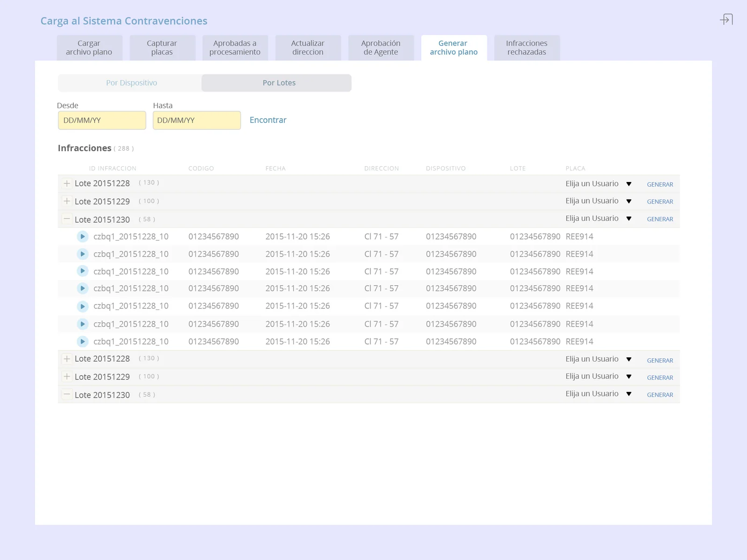Open the Infracciones rechazadas tab
Viewport: 747px width, 560px height.
click(527, 48)
